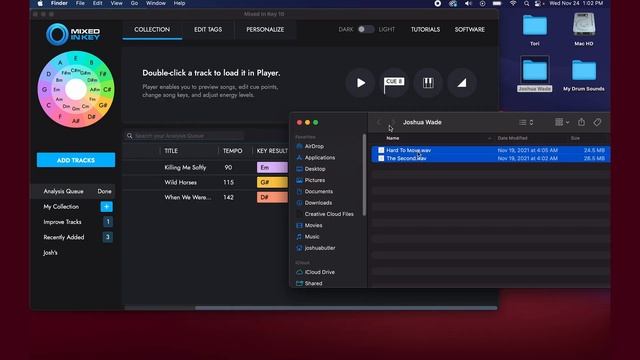Click the file icon of The Second.wav
This screenshot has height=360, width=640.
pyautogui.click(x=381, y=158)
